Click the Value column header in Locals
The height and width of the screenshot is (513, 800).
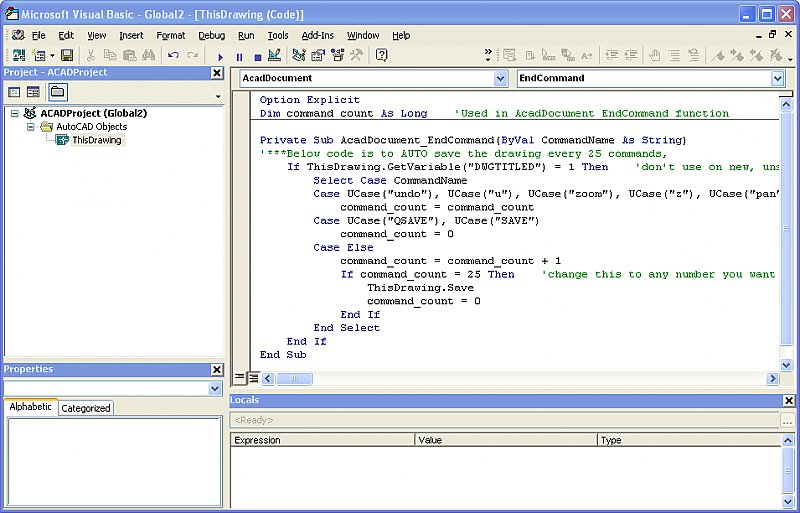coord(506,440)
